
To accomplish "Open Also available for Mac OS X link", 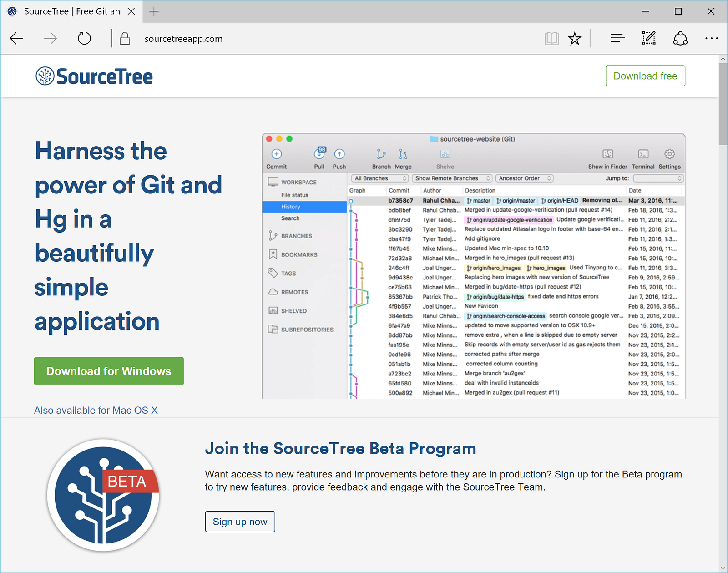I will point(96,411).
